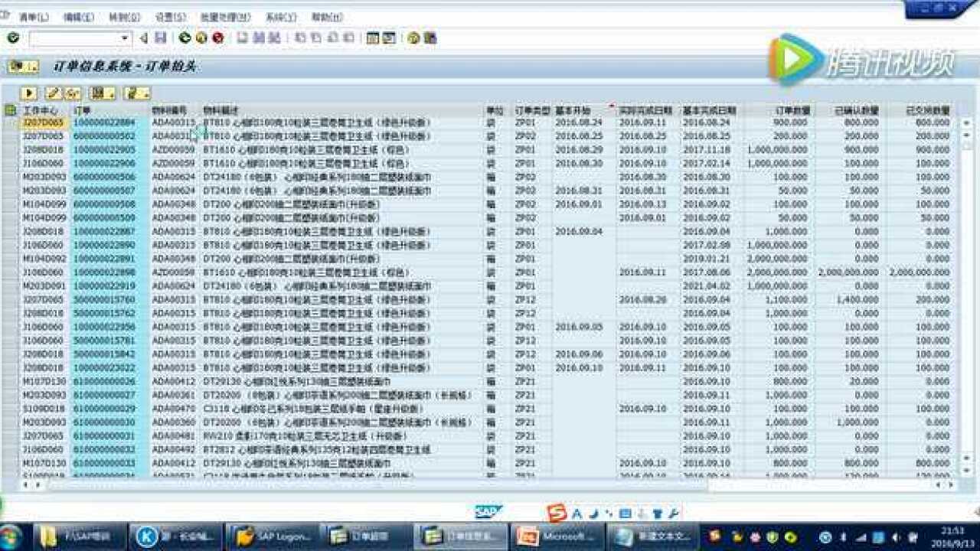The height and width of the screenshot is (551, 980).
Task: Open Find with the binoculars icon
Action: tap(259, 37)
